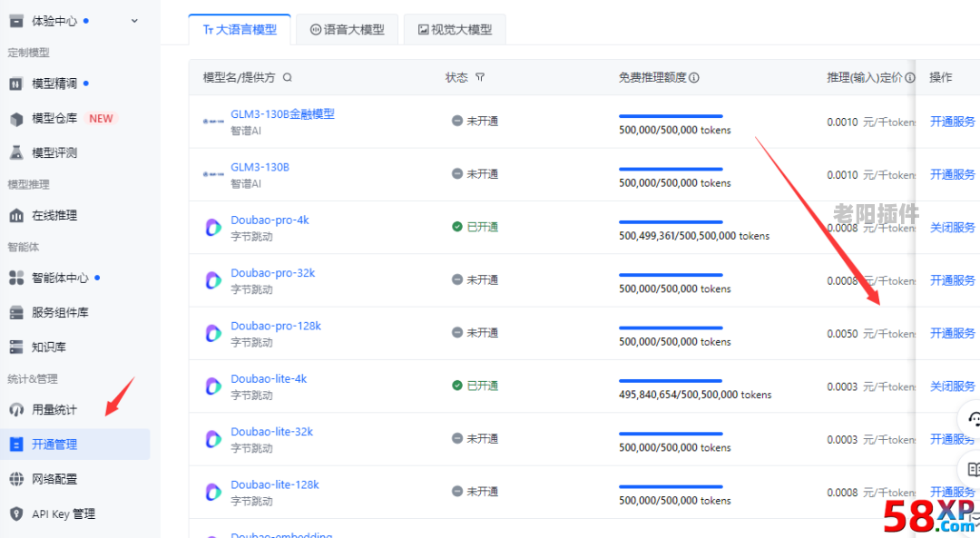
Task: Click Doubao-pro-4k free quota progress bar
Action: click(x=671, y=222)
